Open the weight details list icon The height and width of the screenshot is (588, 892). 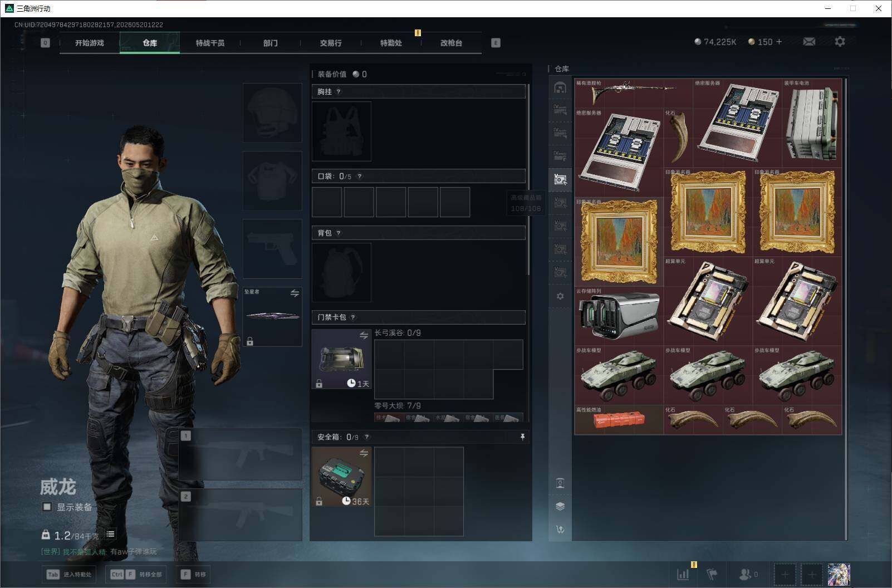[x=110, y=534]
